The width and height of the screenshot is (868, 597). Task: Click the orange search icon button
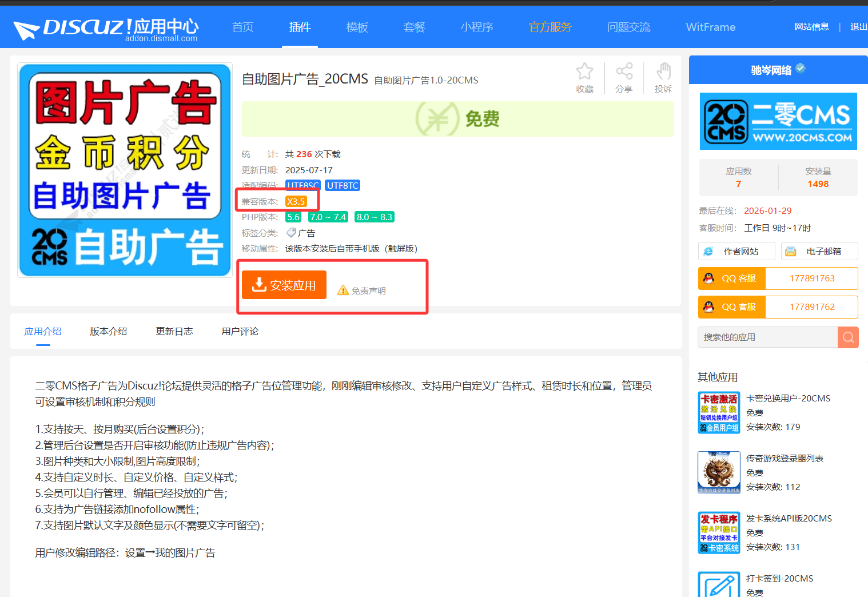click(848, 337)
